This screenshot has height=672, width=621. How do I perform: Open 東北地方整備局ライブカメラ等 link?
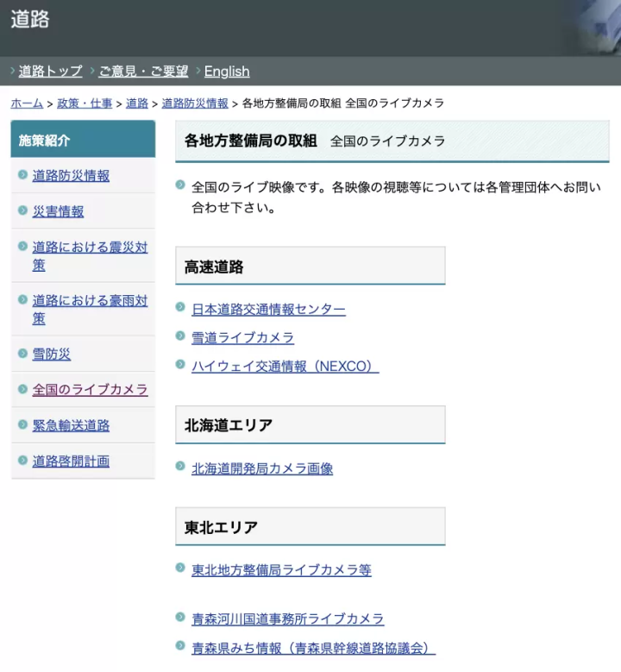pyautogui.click(x=281, y=570)
